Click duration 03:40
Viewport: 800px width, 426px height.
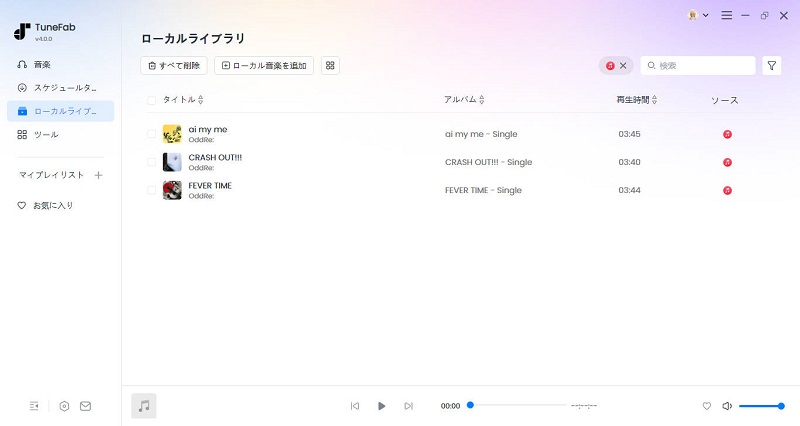[x=629, y=162]
